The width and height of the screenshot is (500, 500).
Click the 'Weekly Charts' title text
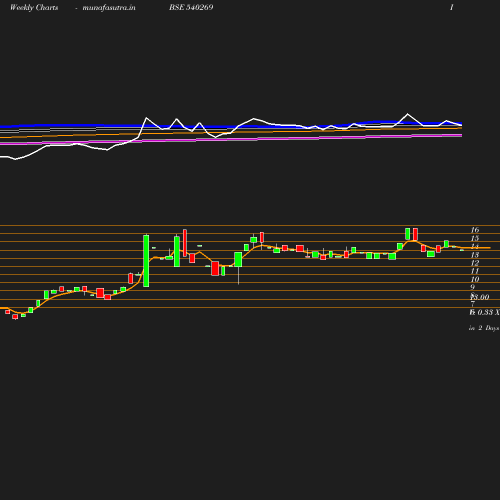pyautogui.click(x=34, y=7)
